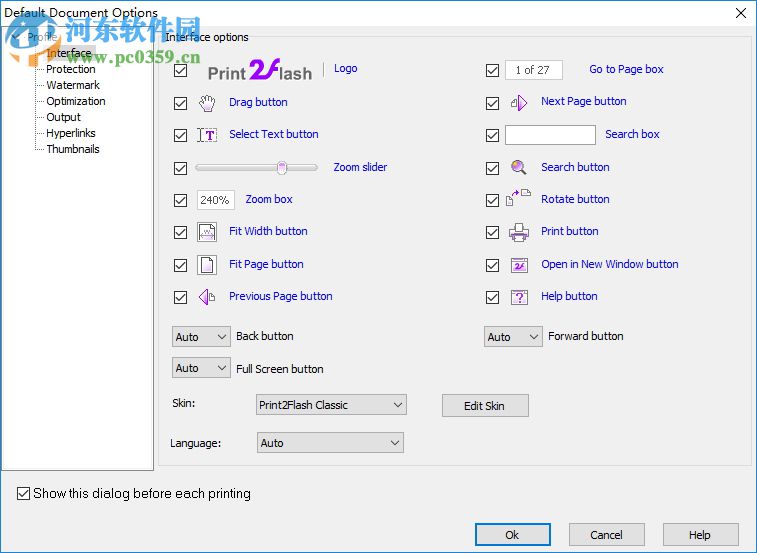
Task: Click the Print2Flash logo image
Action: click(x=260, y=71)
